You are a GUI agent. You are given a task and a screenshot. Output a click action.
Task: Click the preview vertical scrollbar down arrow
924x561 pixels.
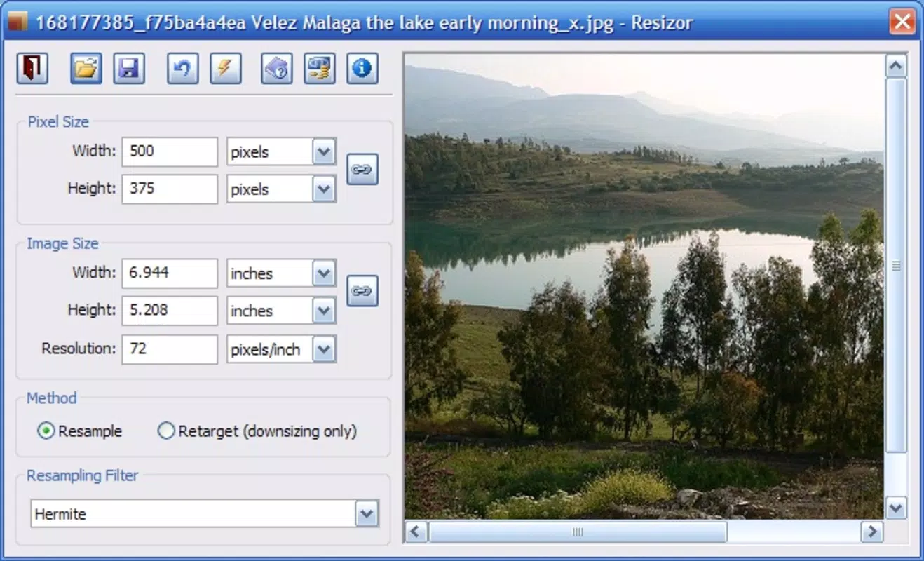(x=896, y=508)
